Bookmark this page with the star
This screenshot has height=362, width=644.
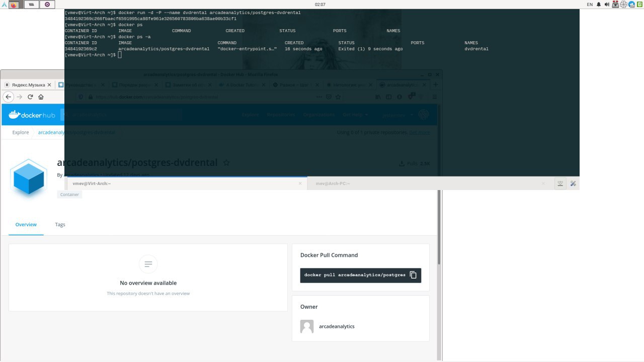coord(338,97)
